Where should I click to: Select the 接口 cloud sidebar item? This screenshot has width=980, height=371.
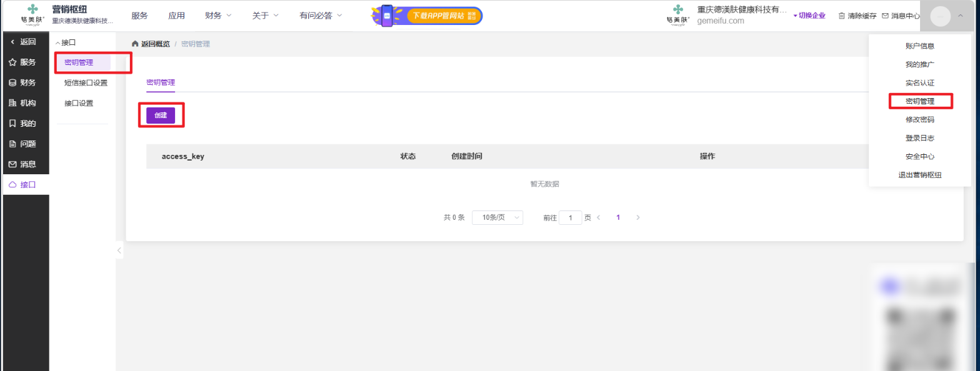coord(26,185)
